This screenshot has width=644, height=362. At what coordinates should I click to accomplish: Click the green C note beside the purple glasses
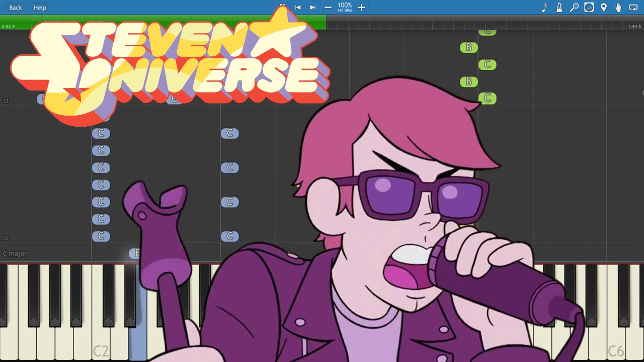(487, 99)
